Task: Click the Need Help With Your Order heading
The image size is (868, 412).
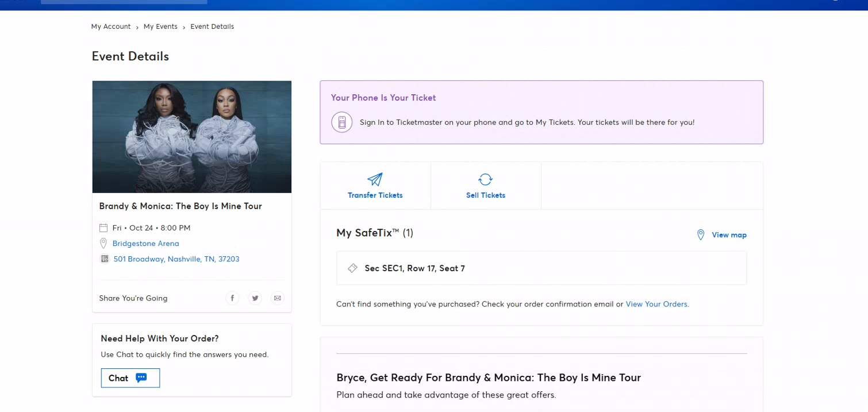Action: point(160,338)
